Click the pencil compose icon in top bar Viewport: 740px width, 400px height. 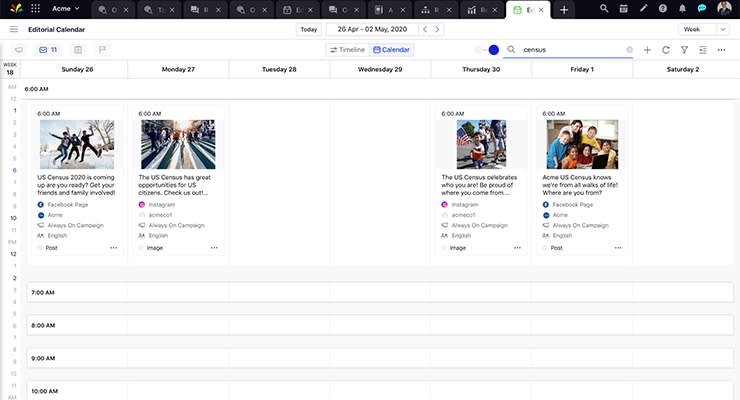click(x=643, y=8)
